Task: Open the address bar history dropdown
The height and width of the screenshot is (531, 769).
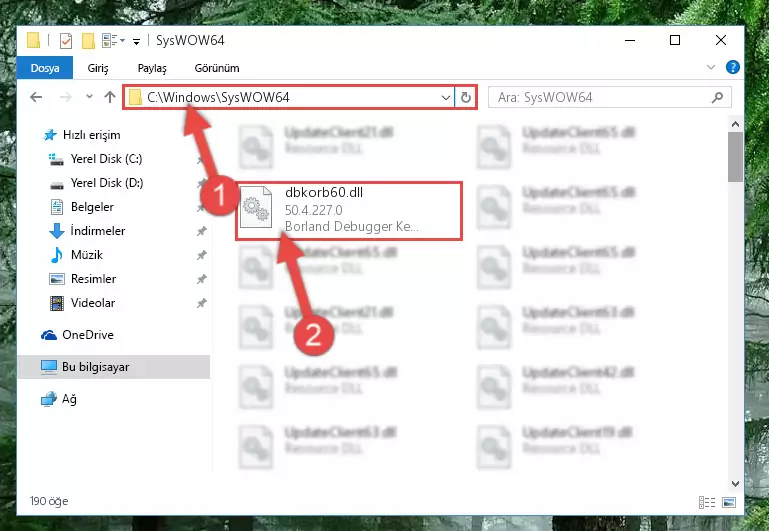Action: [445, 98]
